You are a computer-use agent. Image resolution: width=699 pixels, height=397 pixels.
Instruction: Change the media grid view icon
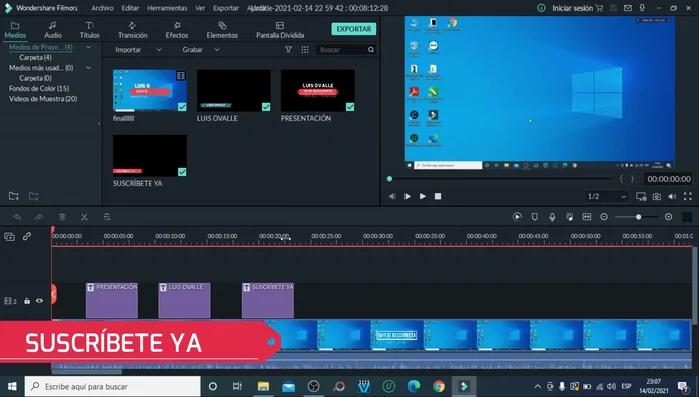tap(305, 50)
